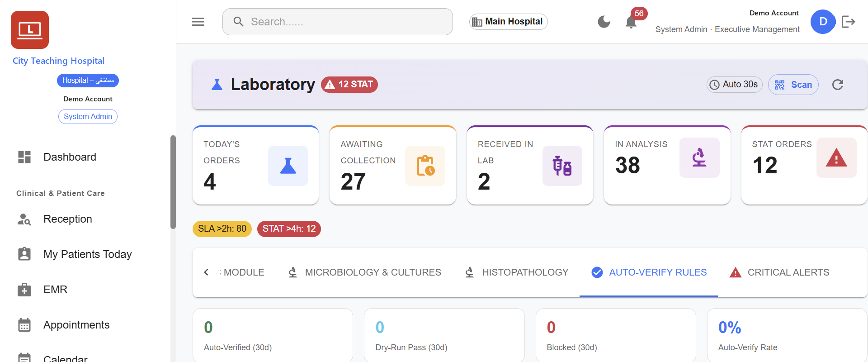Viewport: 868px width, 362px height.
Task: Click the search magnifier icon
Action: (x=238, y=22)
